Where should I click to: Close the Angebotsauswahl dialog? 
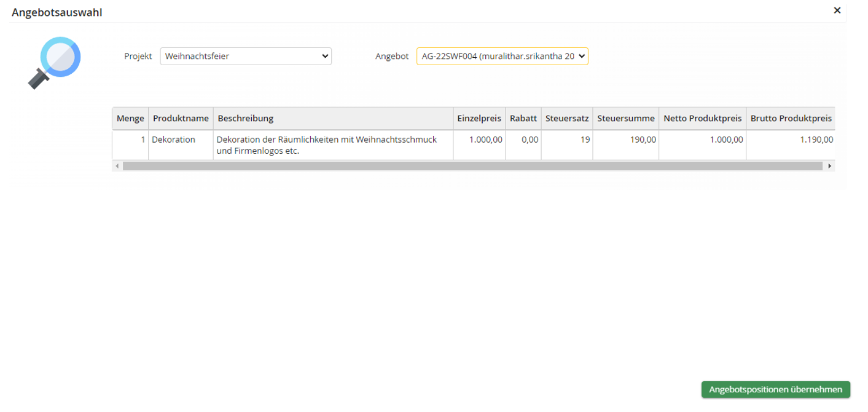(x=837, y=10)
